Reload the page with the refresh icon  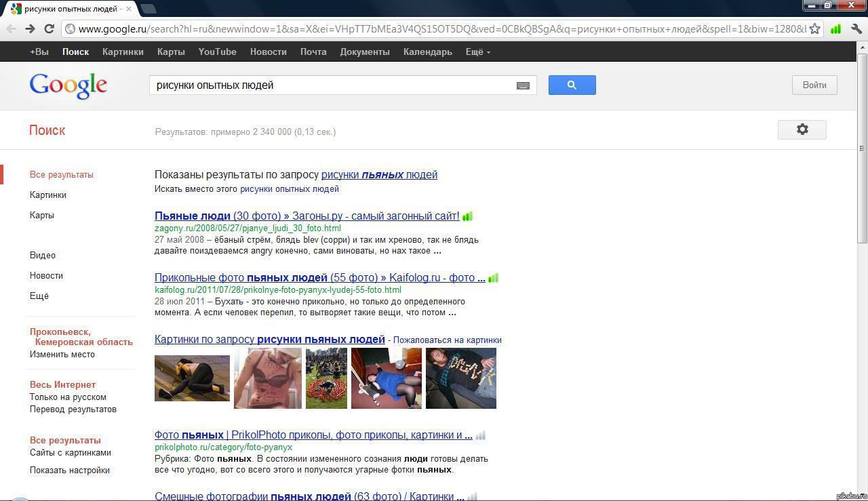pos(49,28)
